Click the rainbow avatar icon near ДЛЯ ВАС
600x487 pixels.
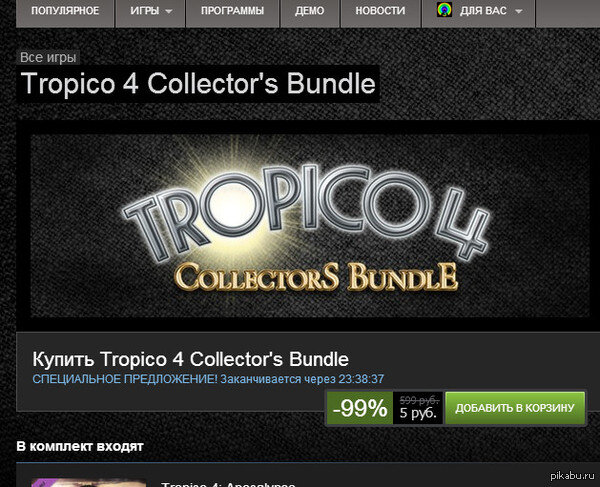tap(444, 10)
